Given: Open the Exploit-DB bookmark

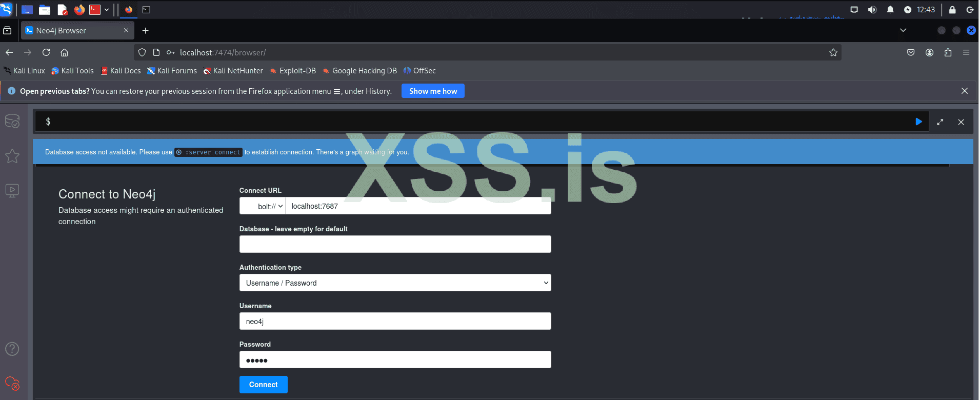Looking at the screenshot, I should point(293,71).
